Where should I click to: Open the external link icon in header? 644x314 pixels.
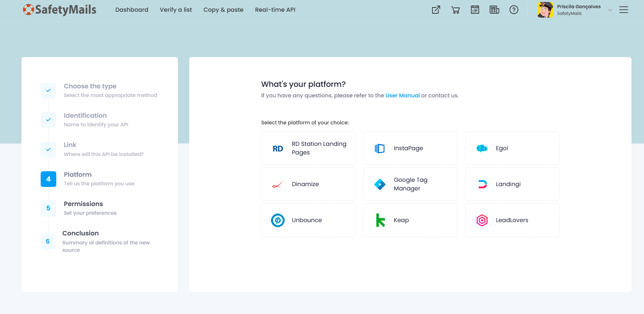pos(436,10)
